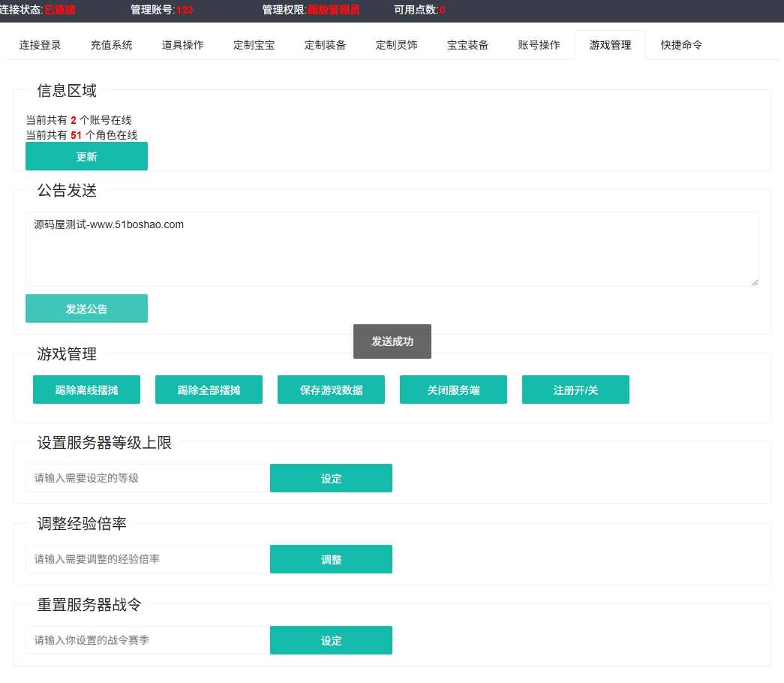The image size is (784, 683).
Task: Switch to the 连接登录 tab
Action: tap(41, 45)
